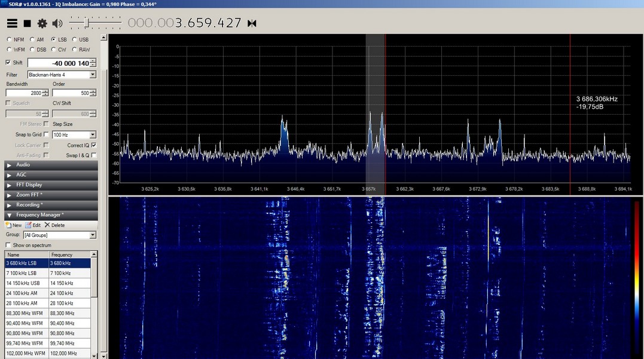Expand the Recording panel

pos(51,205)
